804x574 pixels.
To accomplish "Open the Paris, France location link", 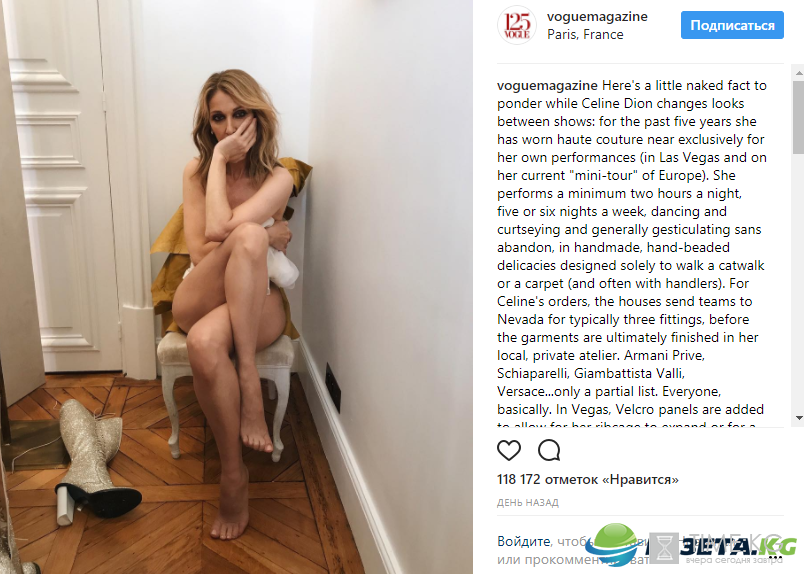I will (585, 34).
